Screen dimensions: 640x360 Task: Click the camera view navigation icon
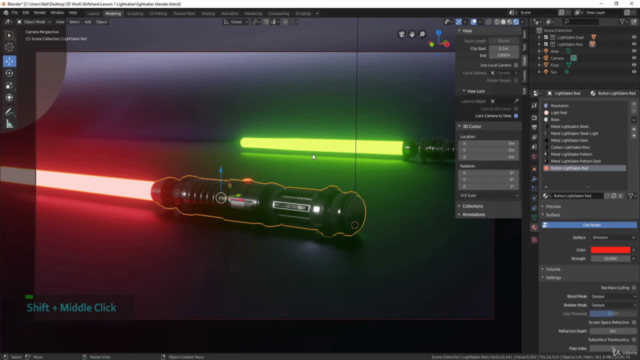click(x=402, y=34)
